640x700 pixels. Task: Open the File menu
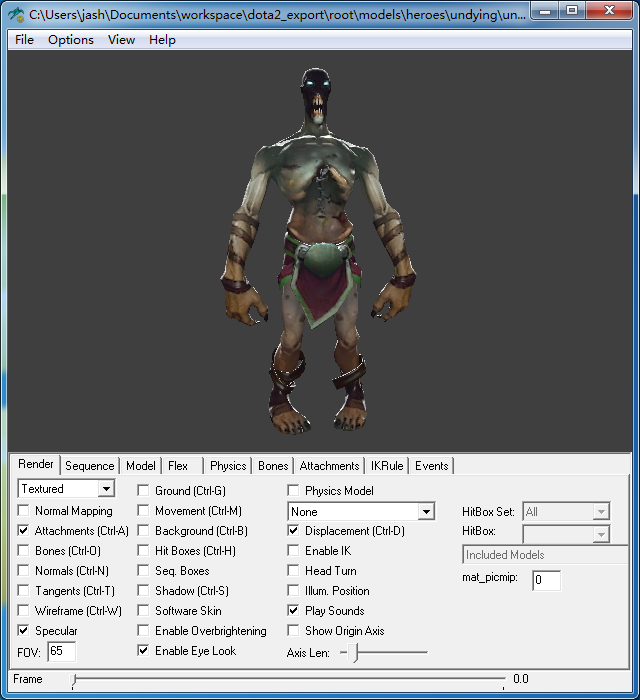click(25, 40)
